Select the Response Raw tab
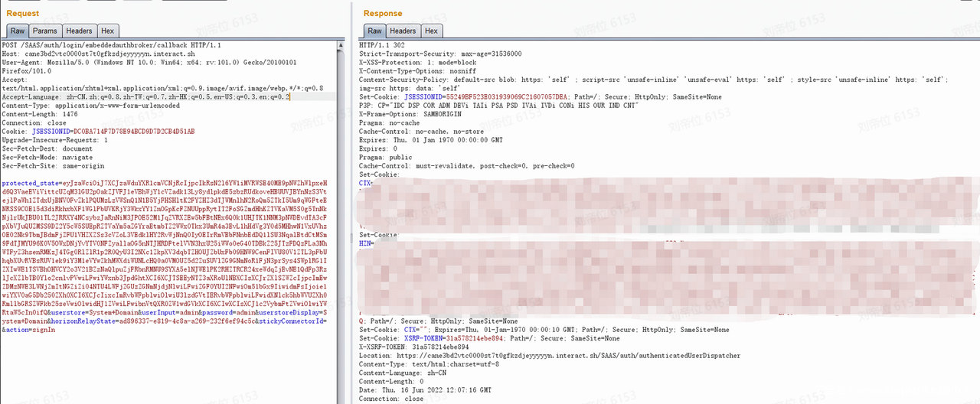Viewport: 980px width, 404px height. pyautogui.click(x=374, y=31)
